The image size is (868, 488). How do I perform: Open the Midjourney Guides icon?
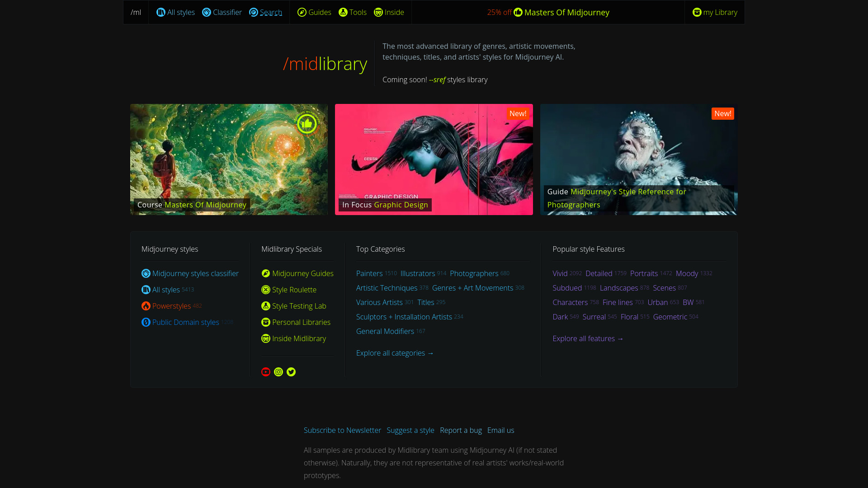pyautogui.click(x=266, y=273)
